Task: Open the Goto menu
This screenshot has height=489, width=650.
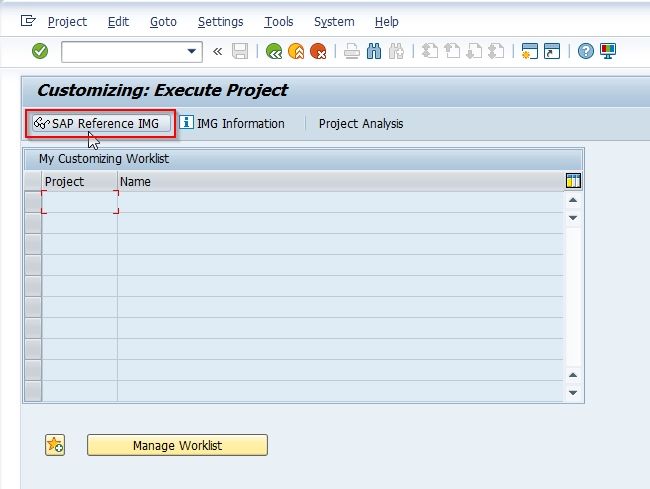Action: click(x=163, y=22)
